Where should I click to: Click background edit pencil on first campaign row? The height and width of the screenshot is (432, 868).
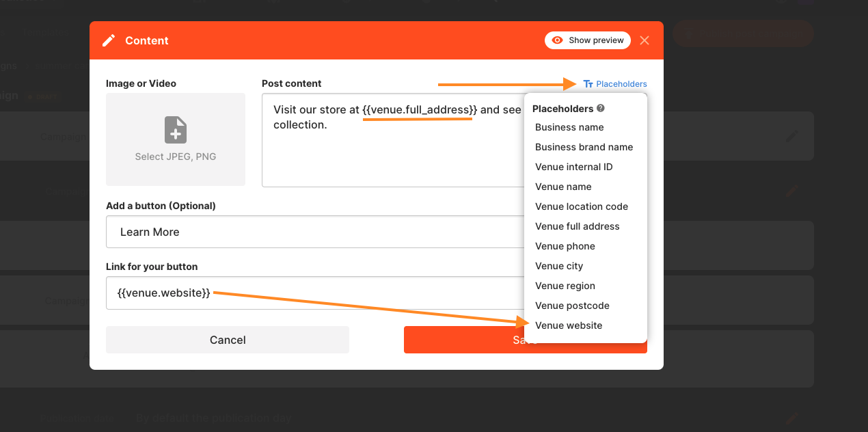(791, 136)
